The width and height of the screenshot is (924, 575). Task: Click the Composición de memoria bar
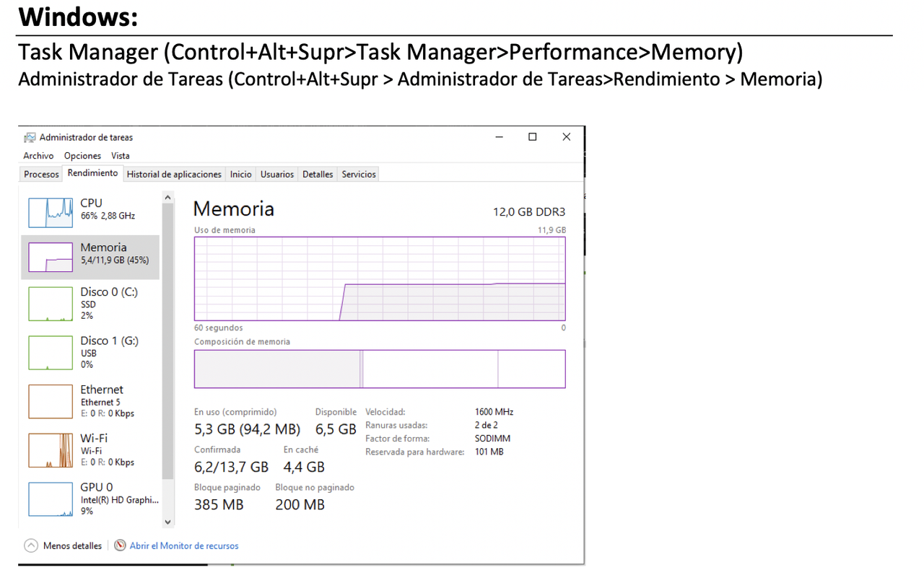pos(379,369)
